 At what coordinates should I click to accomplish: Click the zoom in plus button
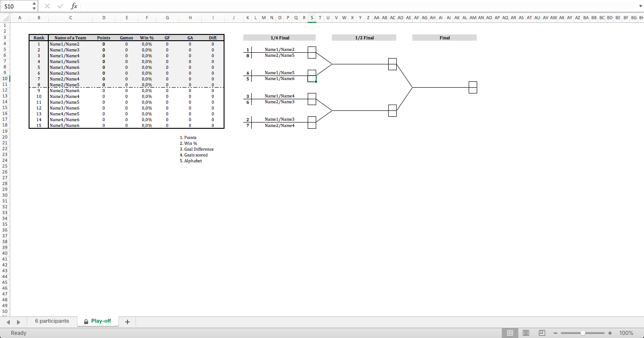click(610, 333)
